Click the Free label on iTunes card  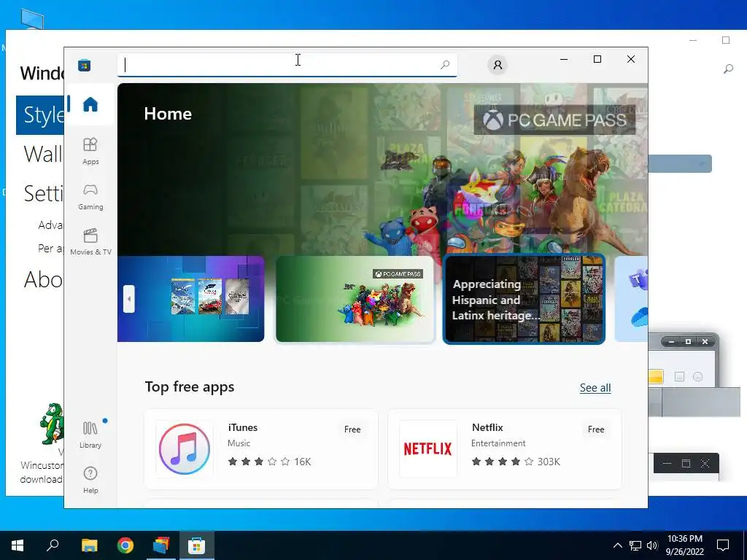coord(352,429)
